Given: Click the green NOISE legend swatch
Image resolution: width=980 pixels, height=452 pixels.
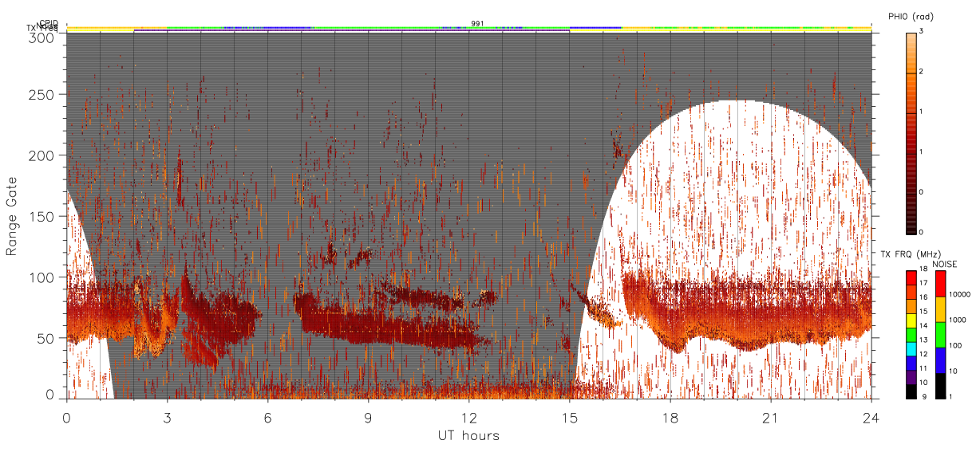Looking at the screenshot, I should pos(940,335).
